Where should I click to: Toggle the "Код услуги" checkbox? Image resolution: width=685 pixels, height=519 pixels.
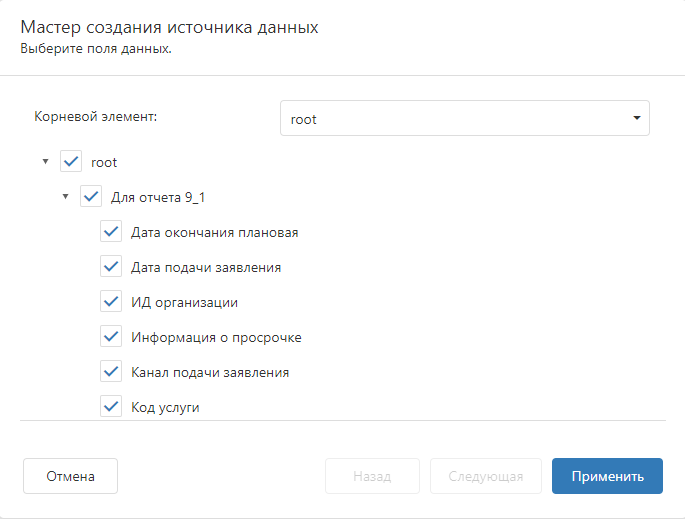tap(111, 407)
